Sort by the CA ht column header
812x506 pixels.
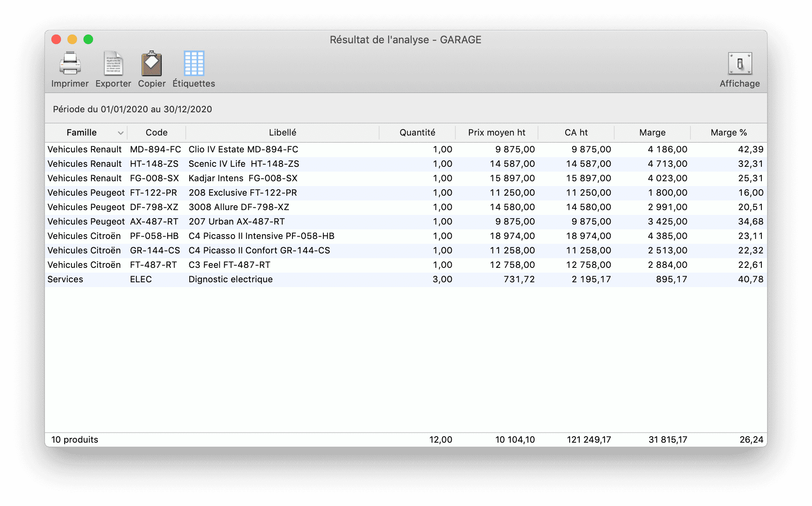576,133
